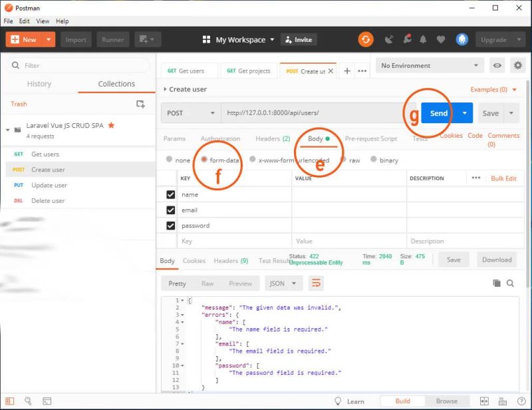Click the Bulk Edit link
Image resolution: width=532 pixels, height=410 pixels.
[503, 178]
